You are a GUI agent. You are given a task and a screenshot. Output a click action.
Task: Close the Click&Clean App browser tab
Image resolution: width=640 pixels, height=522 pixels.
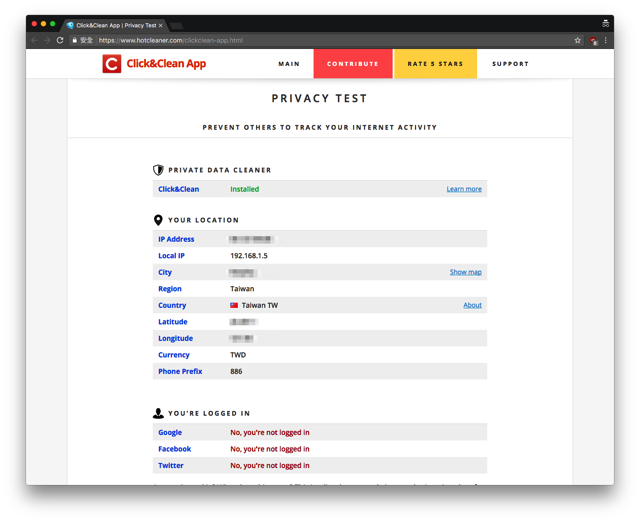point(161,25)
